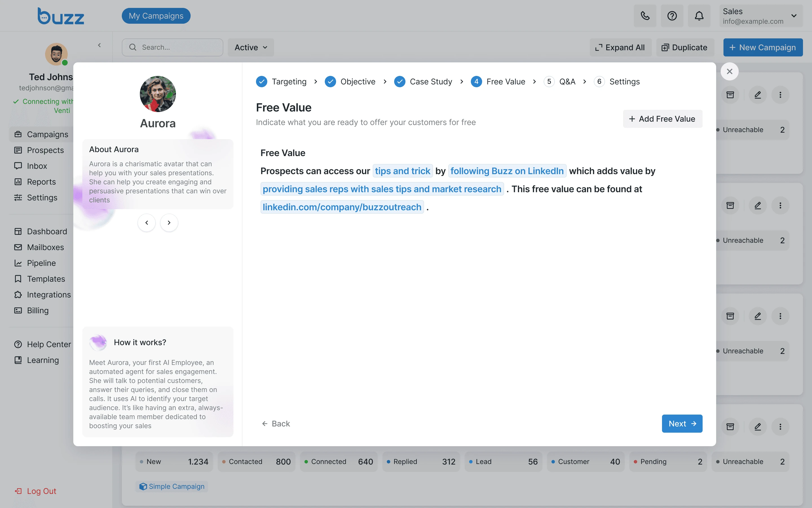
Task: Edit the linkedin.com/company/buzzoutreach field
Action: (342, 207)
